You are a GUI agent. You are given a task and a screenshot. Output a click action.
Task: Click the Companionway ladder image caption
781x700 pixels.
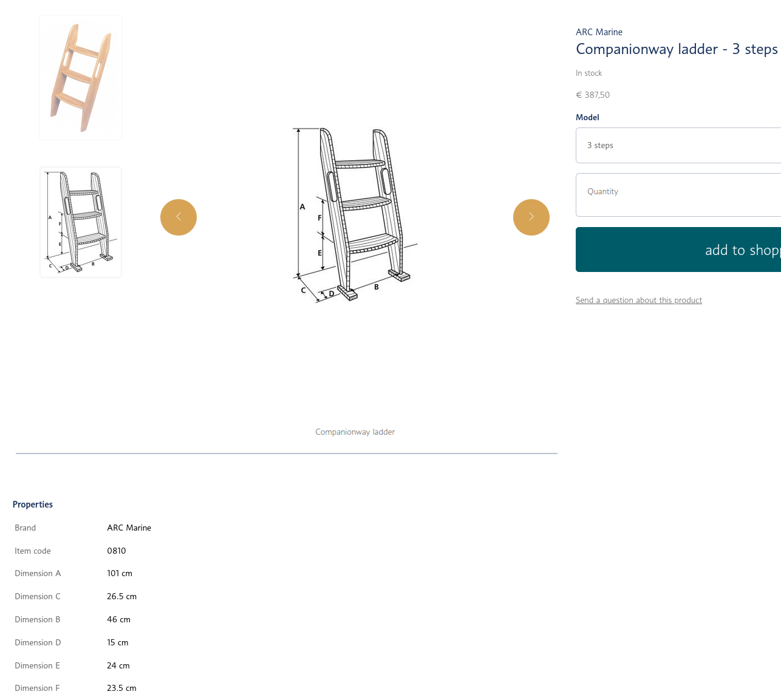(355, 432)
